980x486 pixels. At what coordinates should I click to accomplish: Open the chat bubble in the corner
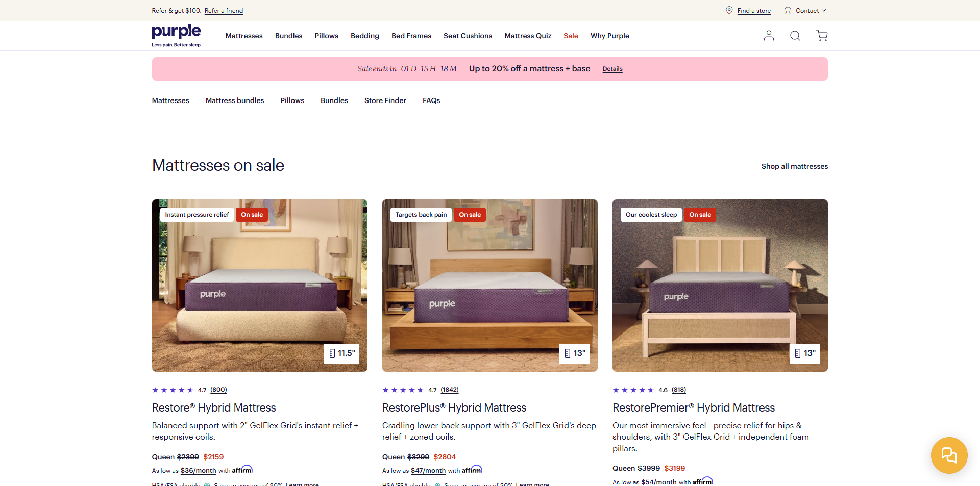pos(949,455)
